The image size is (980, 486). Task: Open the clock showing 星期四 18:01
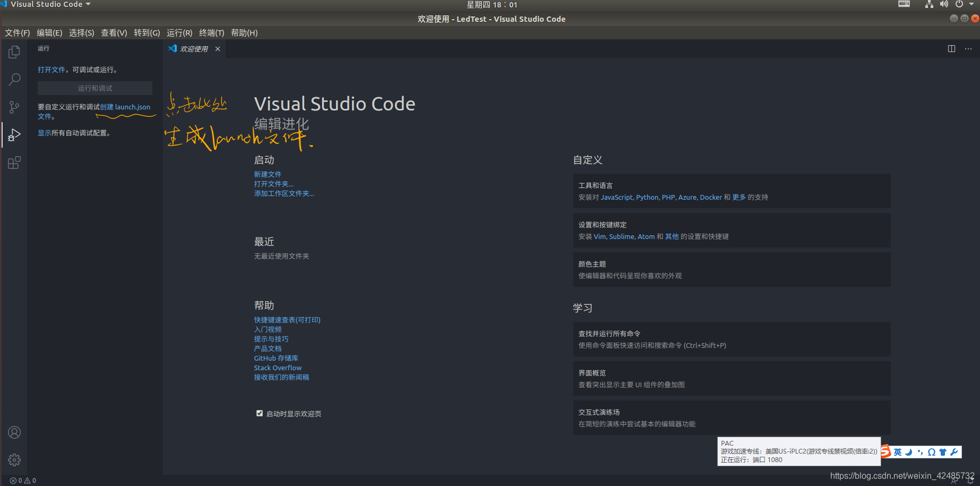tap(492, 5)
